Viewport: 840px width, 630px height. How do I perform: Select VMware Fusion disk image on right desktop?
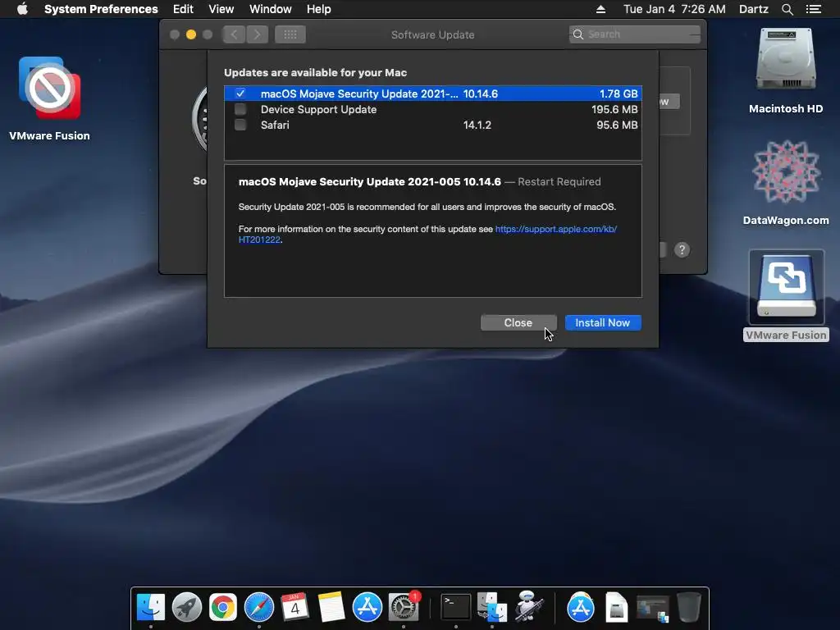(x=786, y=286)
